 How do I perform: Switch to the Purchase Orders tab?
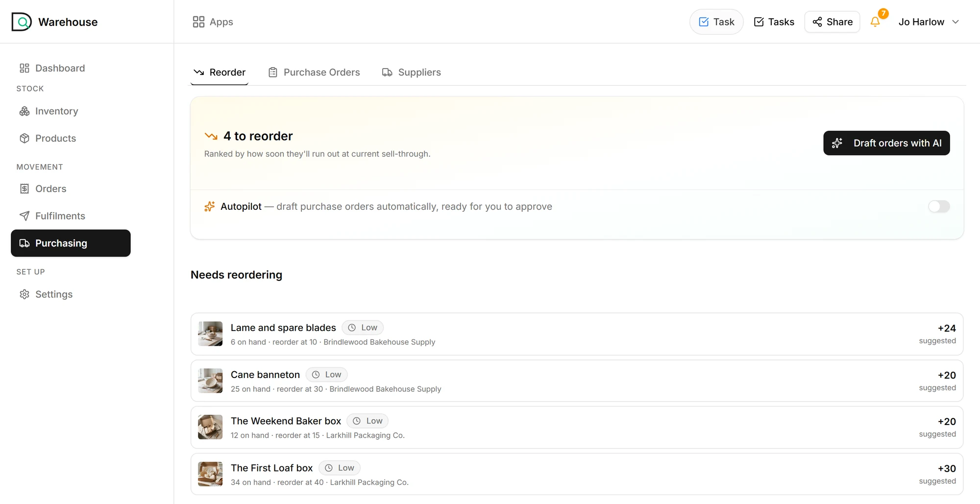click(314, 73)
